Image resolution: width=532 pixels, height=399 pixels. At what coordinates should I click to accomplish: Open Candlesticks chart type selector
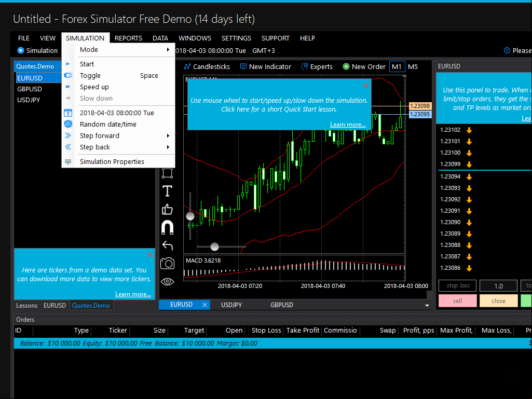click(x=207, y=66)
